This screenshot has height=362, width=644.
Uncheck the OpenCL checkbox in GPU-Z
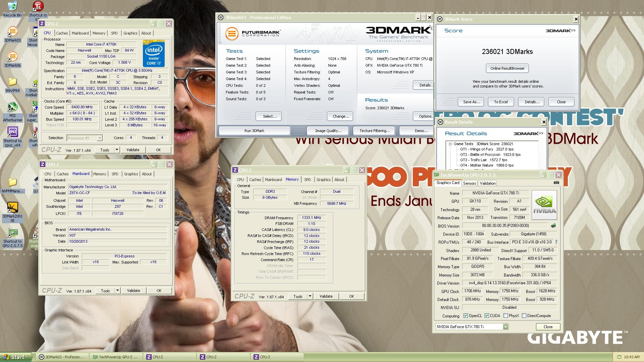466,316
